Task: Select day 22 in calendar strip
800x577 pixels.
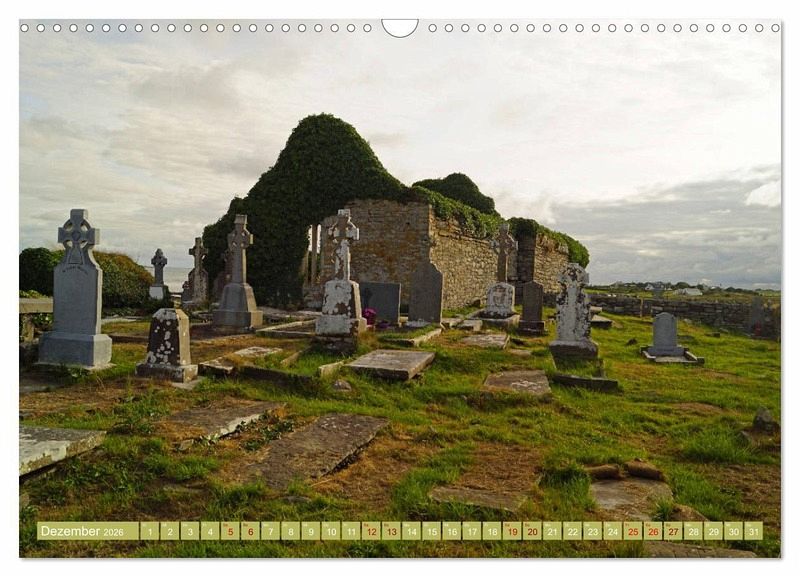Action: coord(573,531)
